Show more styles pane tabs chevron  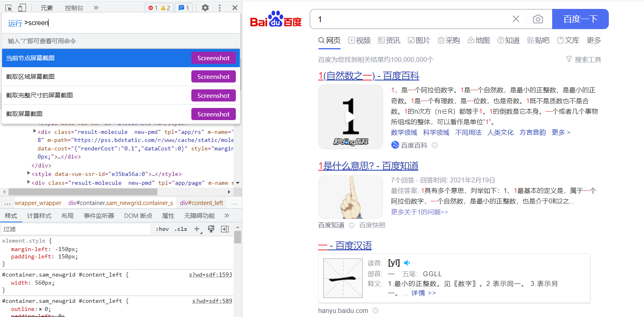[x=227, y=216]
